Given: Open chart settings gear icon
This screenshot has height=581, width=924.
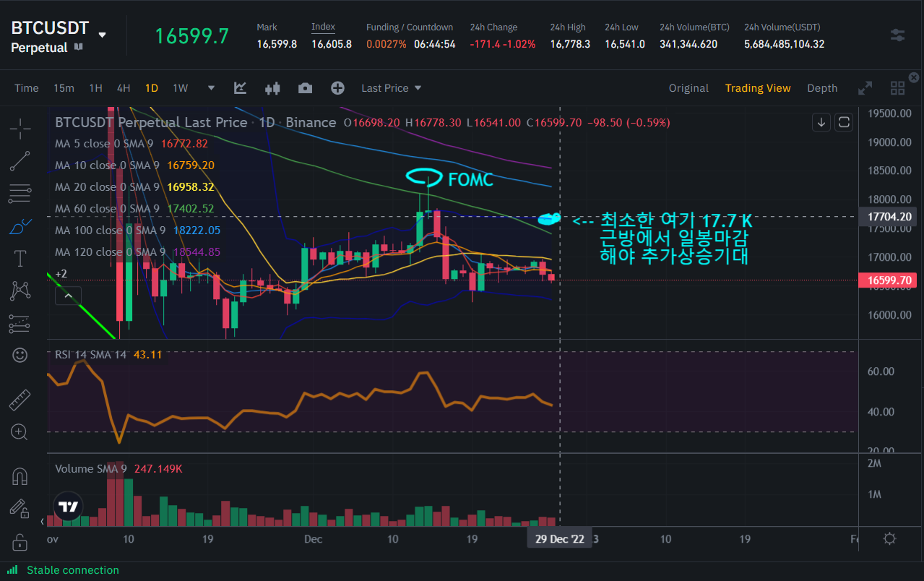Looking at the screenshot, I should click(890, 539).
